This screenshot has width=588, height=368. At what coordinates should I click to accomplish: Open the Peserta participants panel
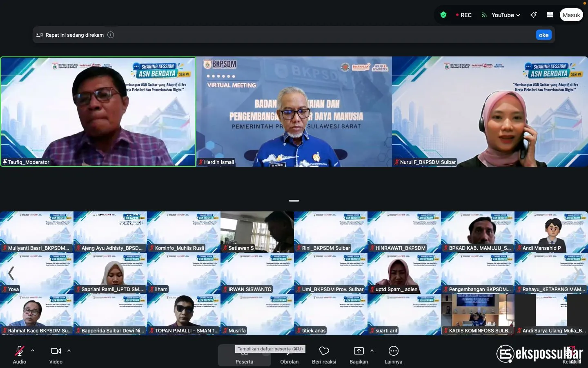pos(244,355)
